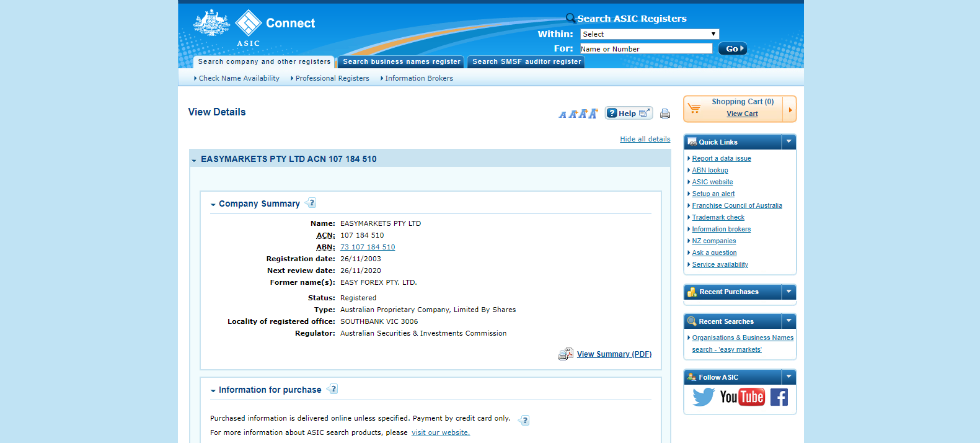980x443 pixels.
Task: Open help icon next to Information for purchase
Action: [332, 389]
